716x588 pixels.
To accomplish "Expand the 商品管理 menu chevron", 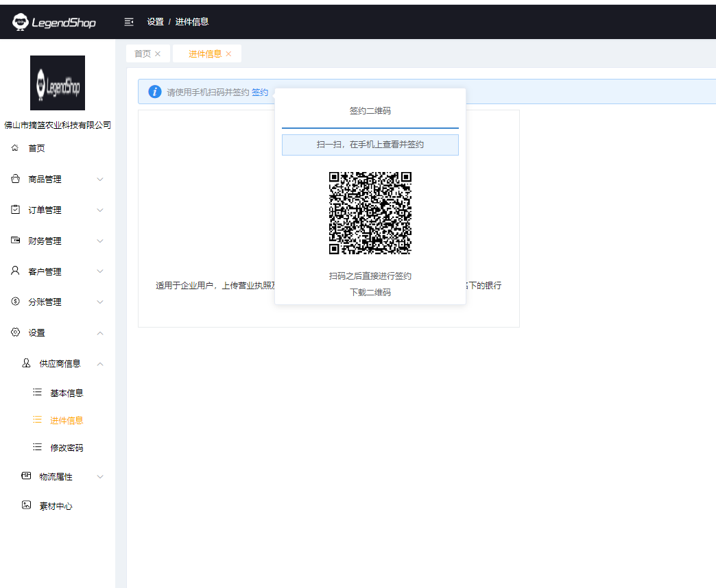I will tap(100, 180).
